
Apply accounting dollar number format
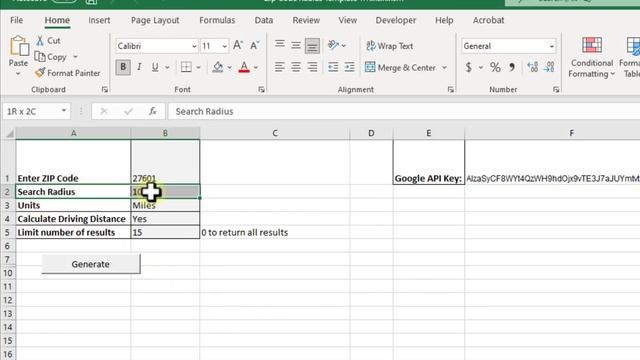tap(469, 67)
